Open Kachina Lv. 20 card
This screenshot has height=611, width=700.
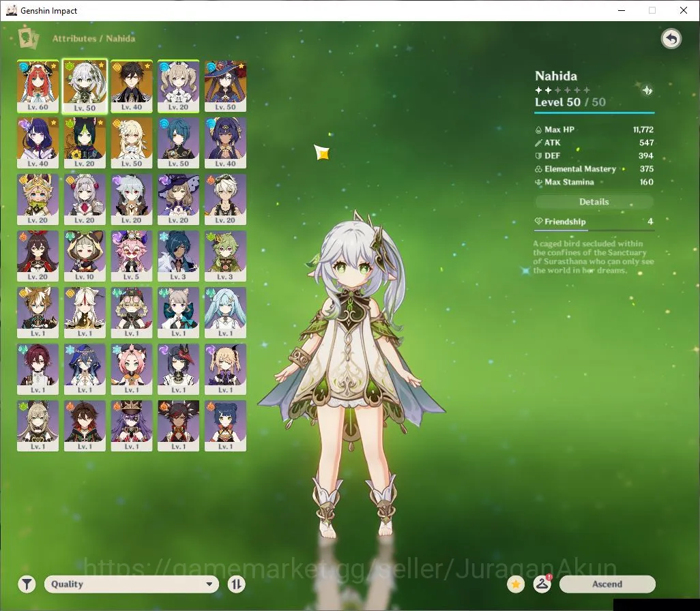(38, 200)
